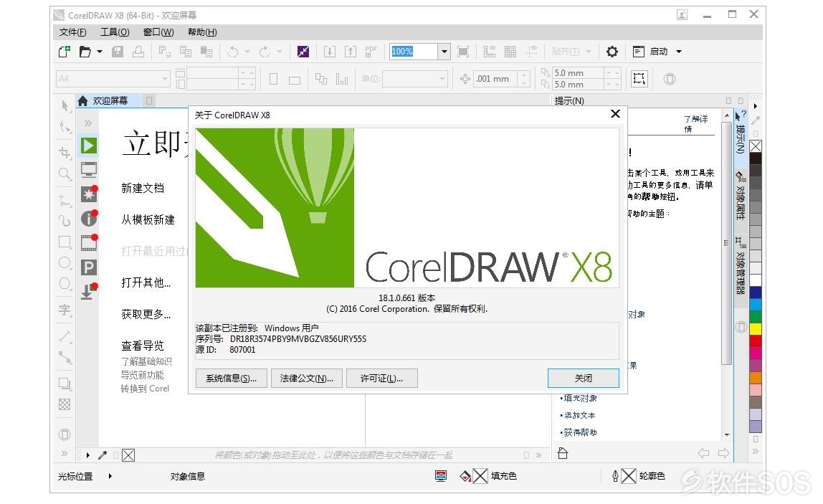823x504 pixels.
Task: Click the Undo arrow icon
Action: [232, 52]
